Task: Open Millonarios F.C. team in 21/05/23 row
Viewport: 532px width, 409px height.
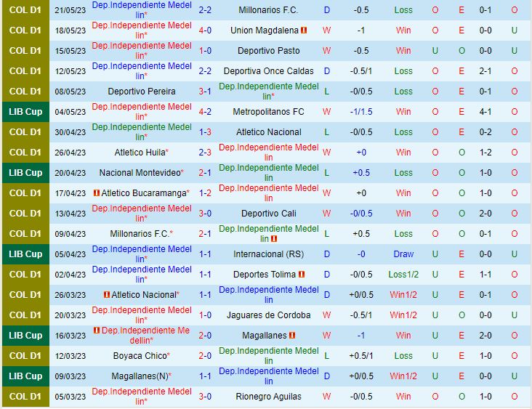Action: [268, 10]
